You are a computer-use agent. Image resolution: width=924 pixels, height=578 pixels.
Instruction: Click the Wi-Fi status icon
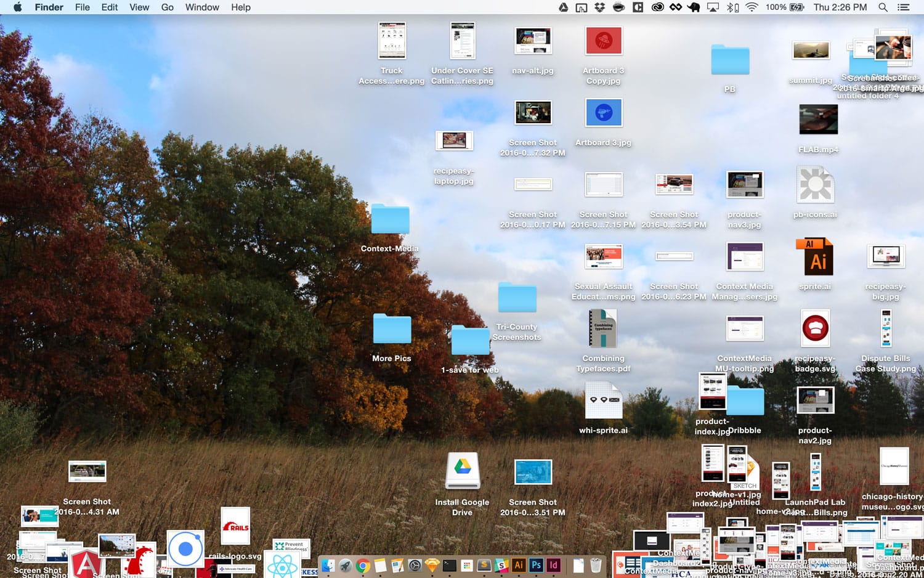pos(752,7)
